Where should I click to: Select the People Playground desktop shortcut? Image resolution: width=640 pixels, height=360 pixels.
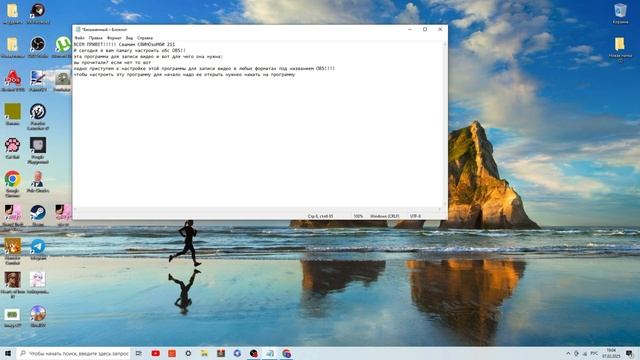click(38, 150)
